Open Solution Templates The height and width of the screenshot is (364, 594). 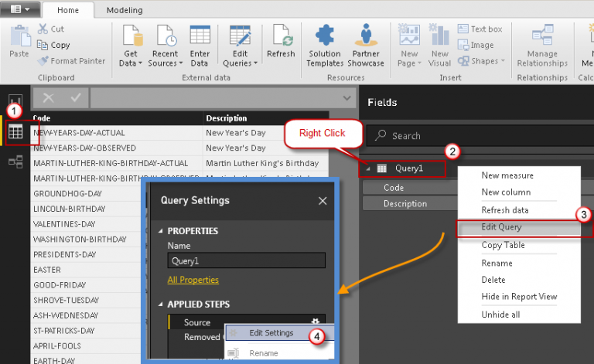(x=325, y=45)
